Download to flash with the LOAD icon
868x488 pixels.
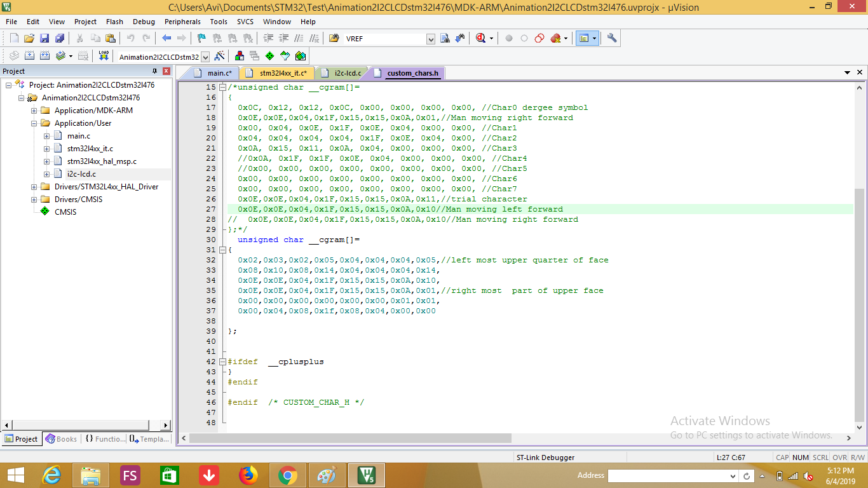tap(104, 56)
